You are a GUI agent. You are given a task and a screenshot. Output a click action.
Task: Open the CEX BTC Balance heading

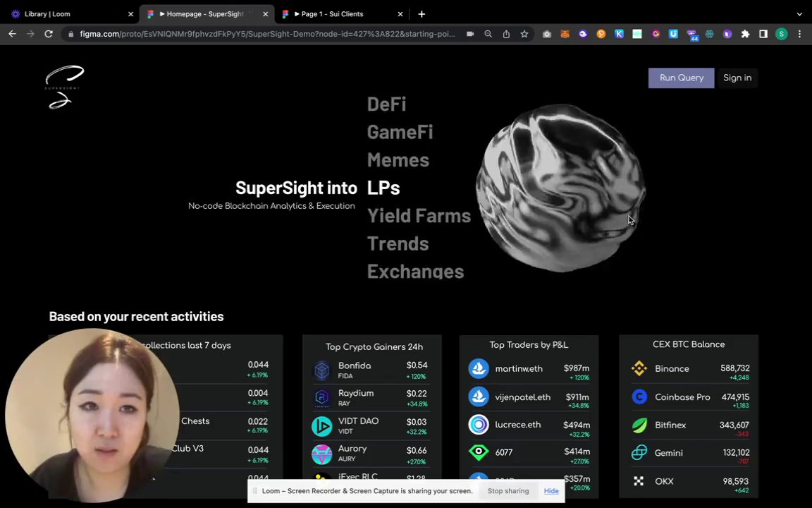click(688, 344)
